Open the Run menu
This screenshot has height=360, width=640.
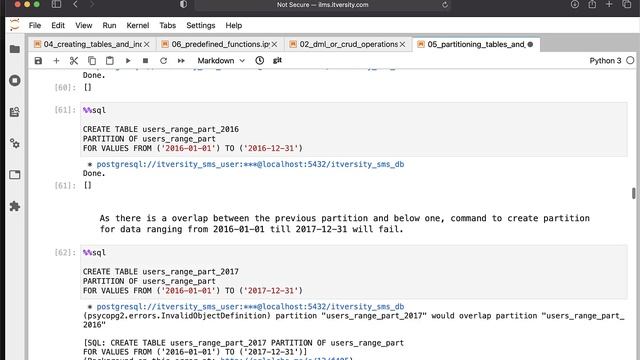tap(109, 25)
